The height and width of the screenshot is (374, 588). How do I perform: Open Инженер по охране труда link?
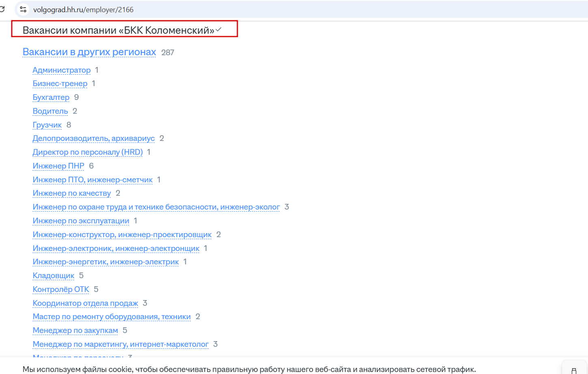(x=156, y=207)
